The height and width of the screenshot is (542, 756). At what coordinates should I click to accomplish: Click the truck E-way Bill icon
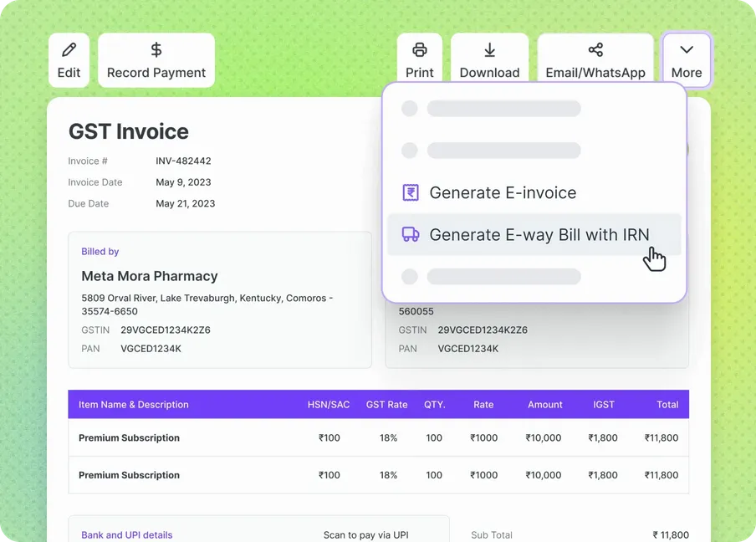click(x=411, y=234)
